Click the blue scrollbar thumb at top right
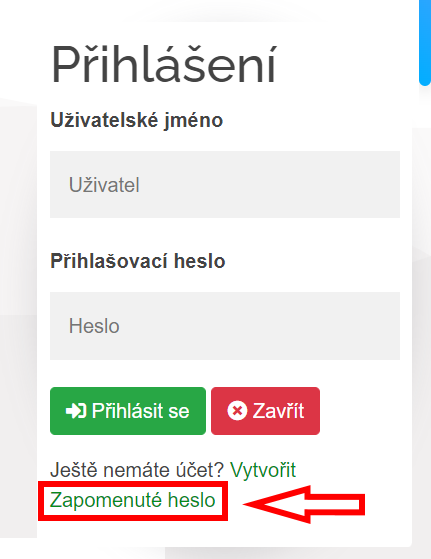The image size is (431, 559). 425,42
